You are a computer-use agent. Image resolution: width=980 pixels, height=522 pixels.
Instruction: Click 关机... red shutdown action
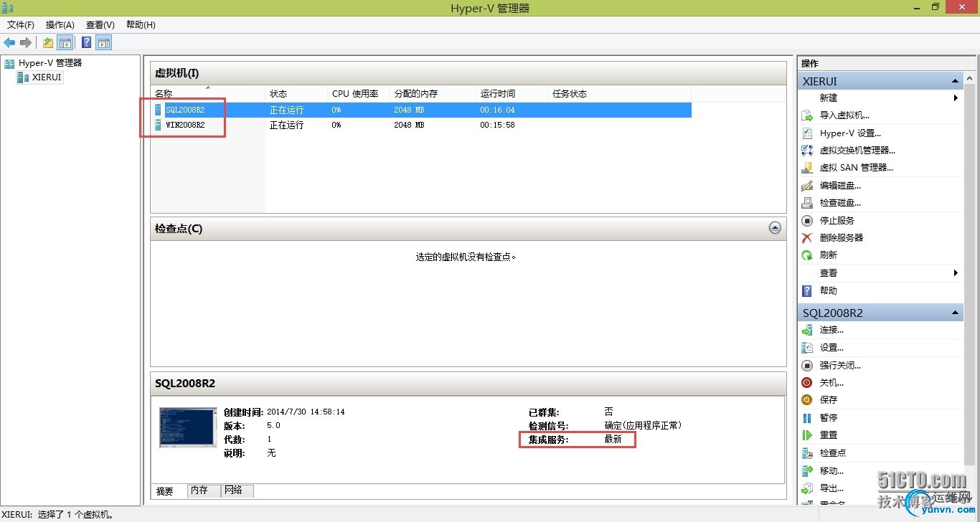click(x=831, y=382)
